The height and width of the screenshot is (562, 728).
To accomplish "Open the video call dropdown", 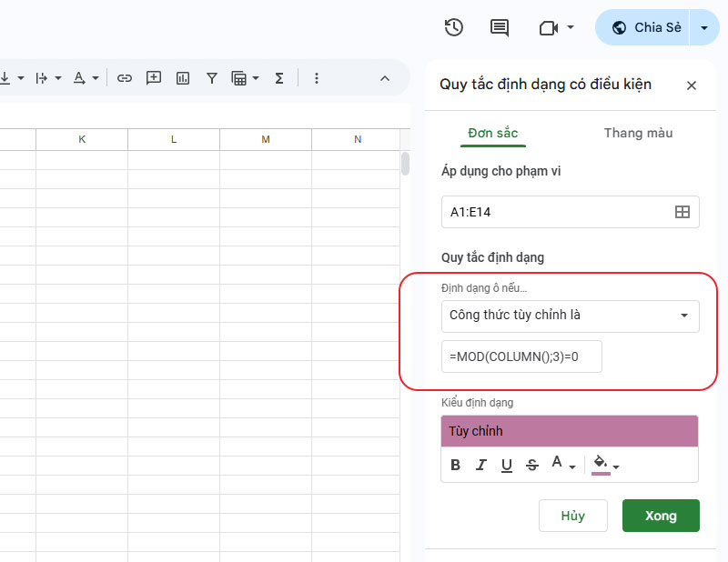I will [x=556, y=27].
